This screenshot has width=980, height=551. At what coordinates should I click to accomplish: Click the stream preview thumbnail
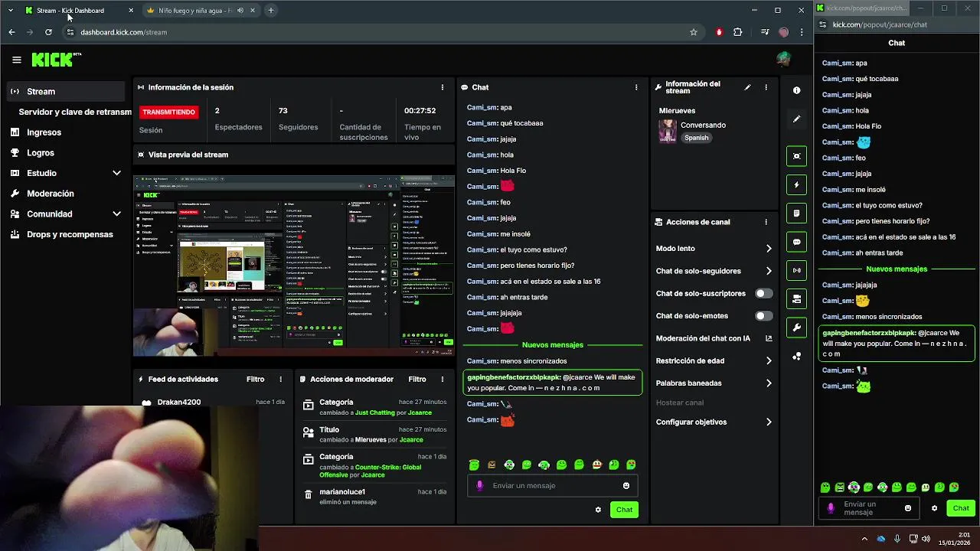[294, 266]
